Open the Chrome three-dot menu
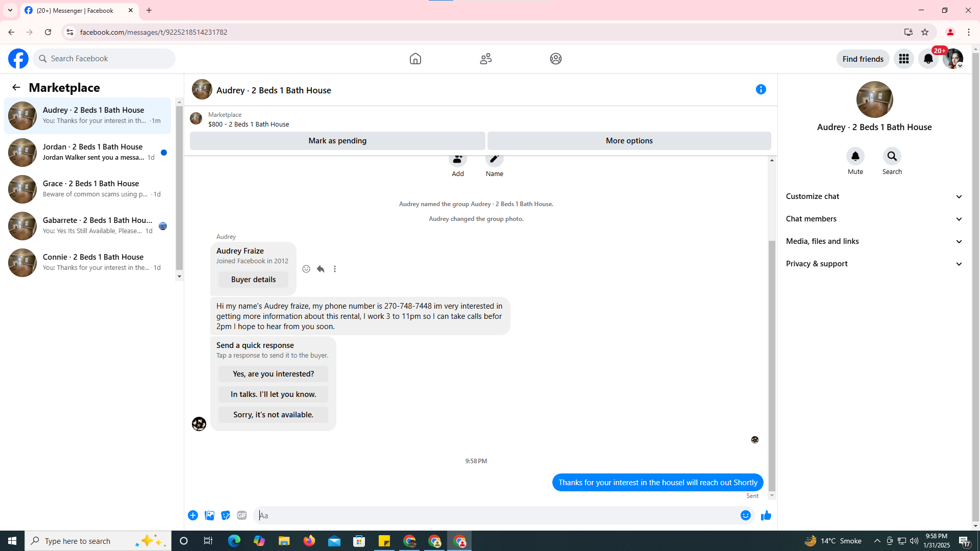This screenshot has height=551, width=980. tap(969, 32)
